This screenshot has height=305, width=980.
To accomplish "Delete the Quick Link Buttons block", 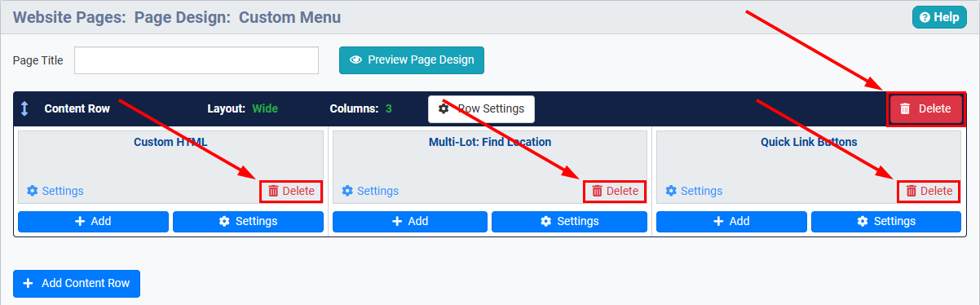I will [x=929, y=191].
